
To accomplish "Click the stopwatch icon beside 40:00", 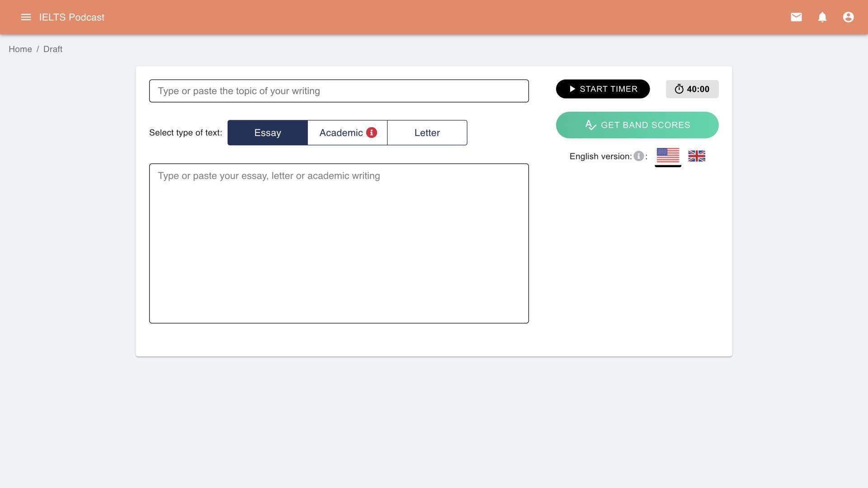I will click(679, 89).
